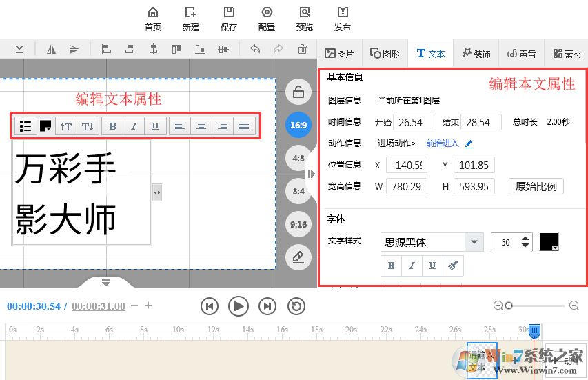
Task: Open the text color dropdown in floating toolbar
Action: tap(45, 126)
